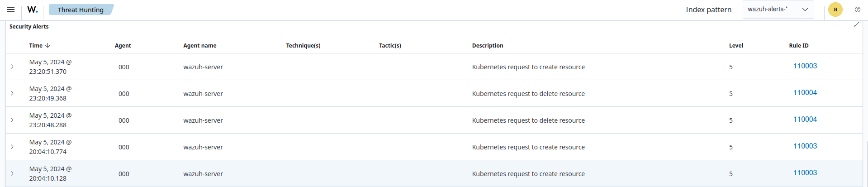Open the wazuh-alerts-* index pattern dropdown
868x187 pixels.
tap(778, 10)
